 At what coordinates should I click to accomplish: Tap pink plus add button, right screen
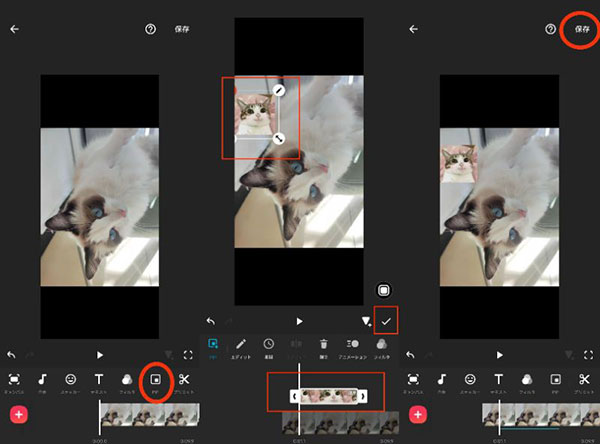pyautogui.click(x=418, y=415)
